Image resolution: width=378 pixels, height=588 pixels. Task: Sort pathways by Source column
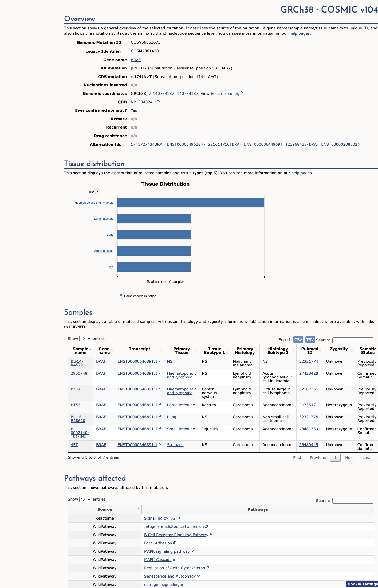click(x=105, y=509)
